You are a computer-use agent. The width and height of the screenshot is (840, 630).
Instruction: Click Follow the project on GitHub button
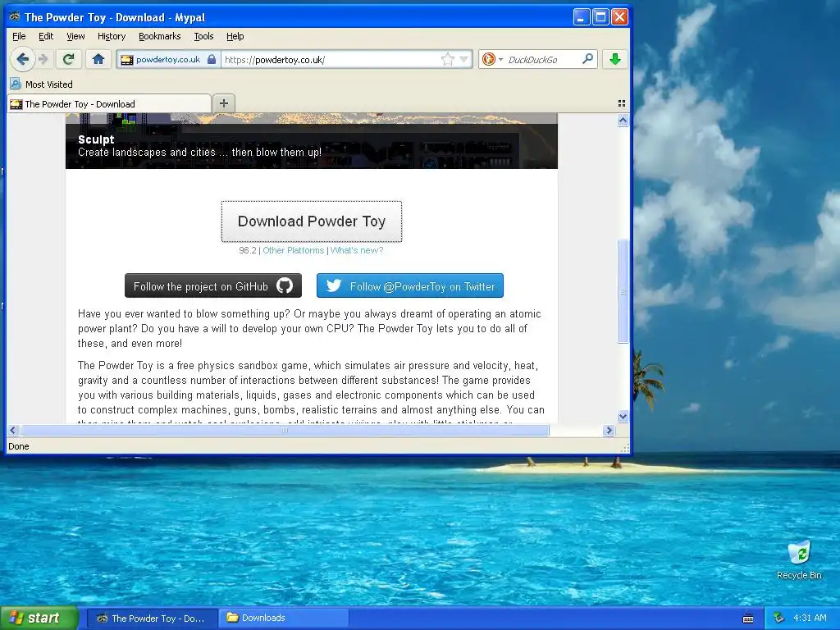click(213, 285)
